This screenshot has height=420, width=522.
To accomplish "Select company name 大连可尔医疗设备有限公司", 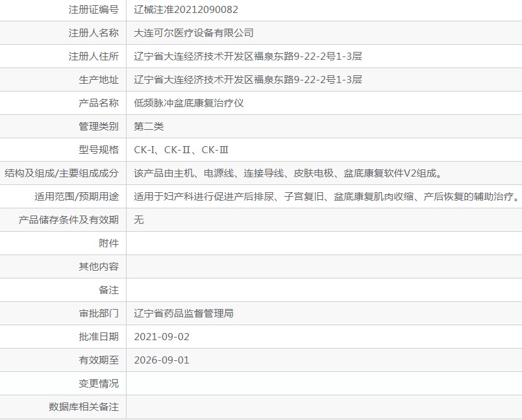I will [x=193, y=33].
